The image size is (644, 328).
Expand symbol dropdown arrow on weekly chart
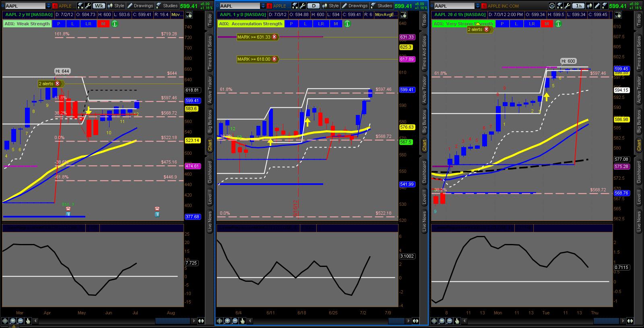[48, 6]
